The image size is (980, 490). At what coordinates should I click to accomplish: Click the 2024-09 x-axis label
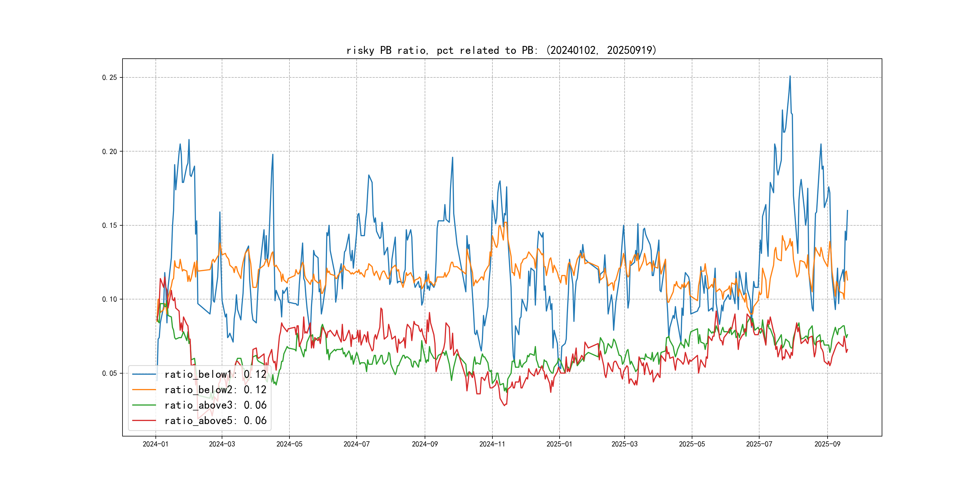pyautogui.click(x=425, y=444)
